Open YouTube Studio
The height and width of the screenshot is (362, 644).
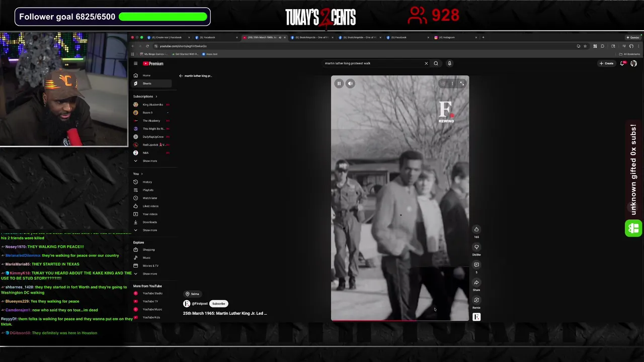point(152,293)
